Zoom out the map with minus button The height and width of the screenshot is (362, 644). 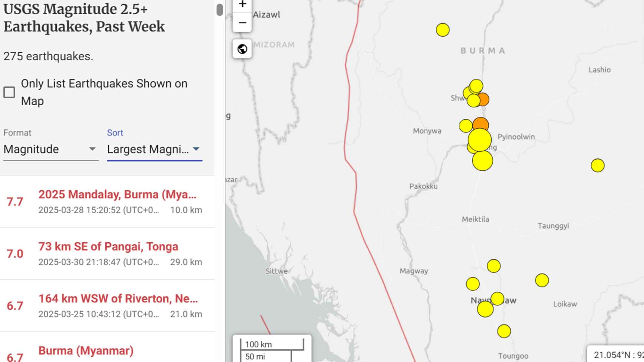(x=242, y=23)
